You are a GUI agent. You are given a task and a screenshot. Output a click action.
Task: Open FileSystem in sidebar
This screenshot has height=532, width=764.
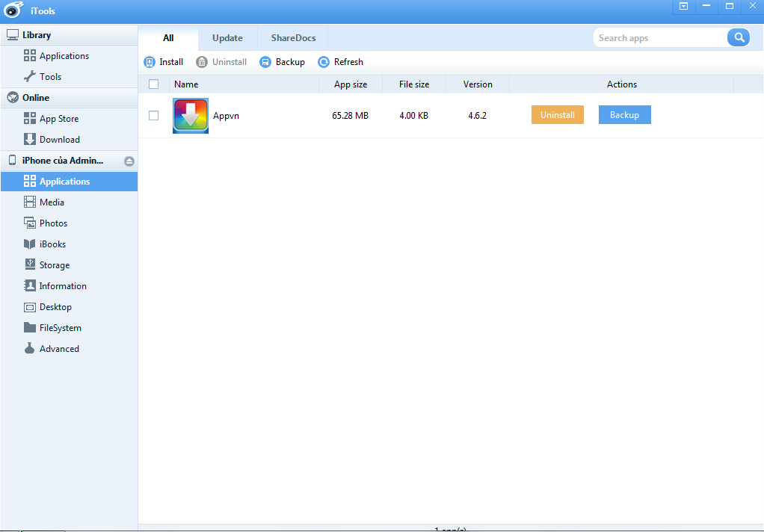60,328
